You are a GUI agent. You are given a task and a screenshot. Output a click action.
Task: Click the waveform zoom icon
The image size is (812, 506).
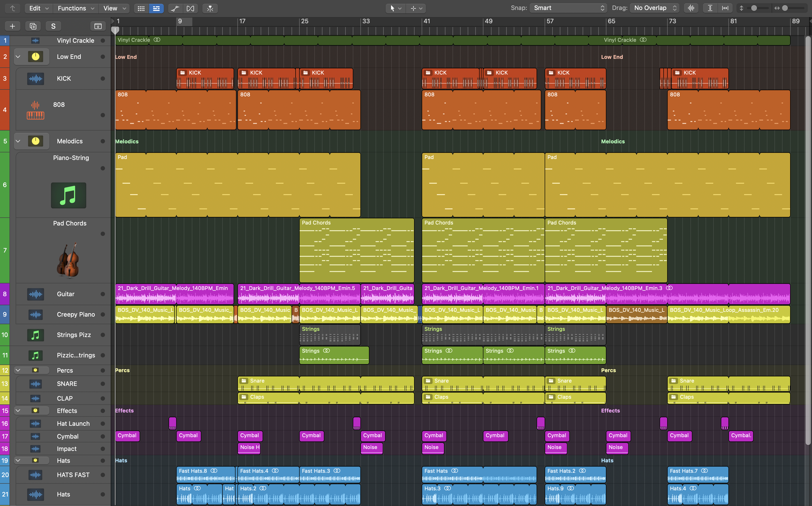tap(691, 8)
